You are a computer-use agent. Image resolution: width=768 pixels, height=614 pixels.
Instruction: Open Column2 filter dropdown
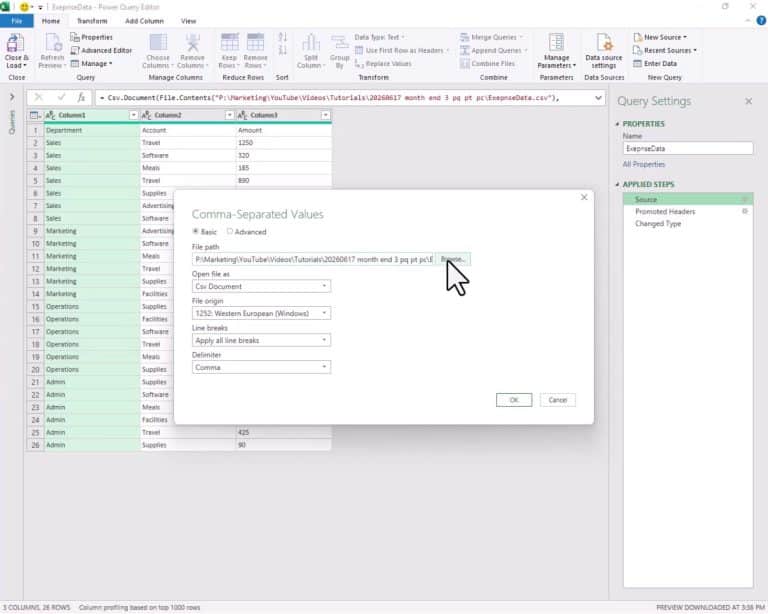click(x=229, y=115)
